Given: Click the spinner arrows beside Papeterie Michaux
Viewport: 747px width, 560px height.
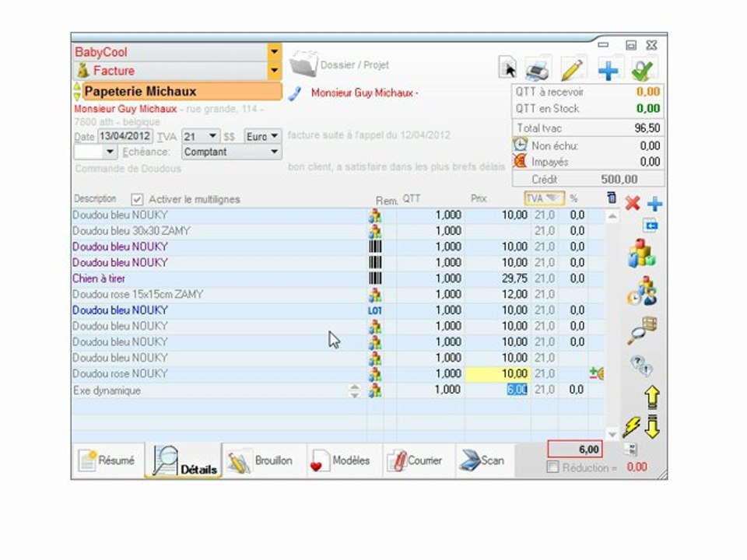Looking at the screenshot, I should (x=77, y=91).
